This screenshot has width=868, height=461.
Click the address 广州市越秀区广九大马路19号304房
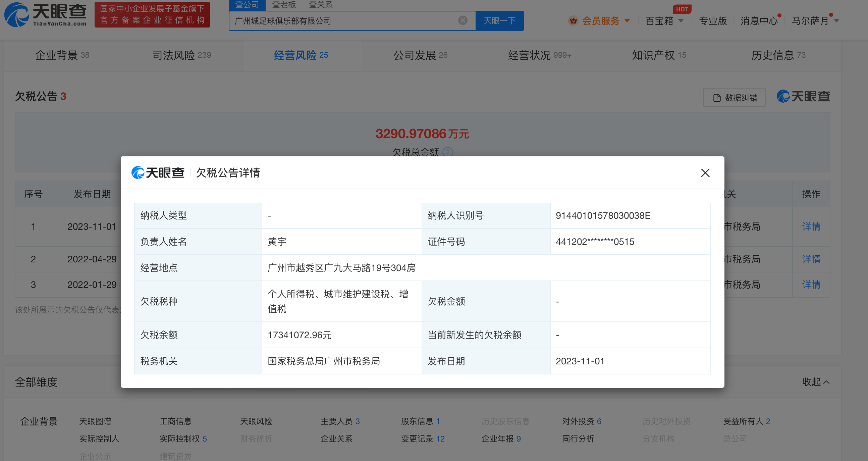pos(341,268)
